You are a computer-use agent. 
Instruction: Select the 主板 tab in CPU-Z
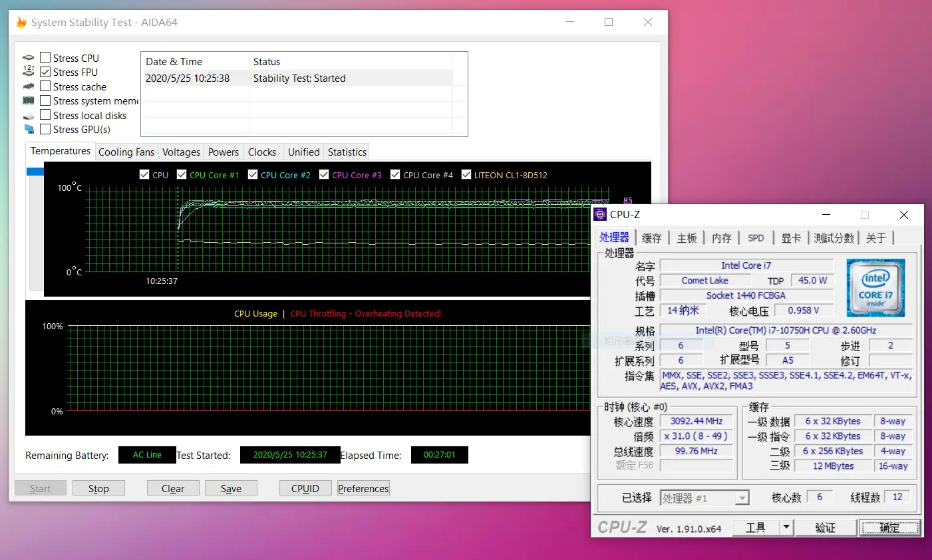[687, 238]
